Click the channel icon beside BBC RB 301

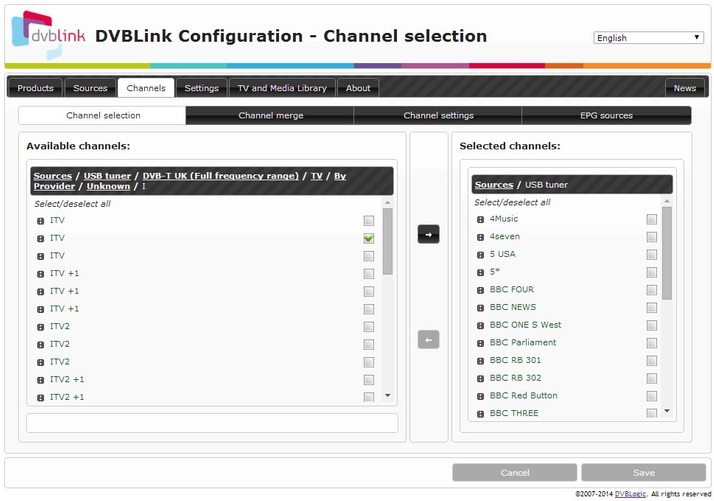[480, 361]
